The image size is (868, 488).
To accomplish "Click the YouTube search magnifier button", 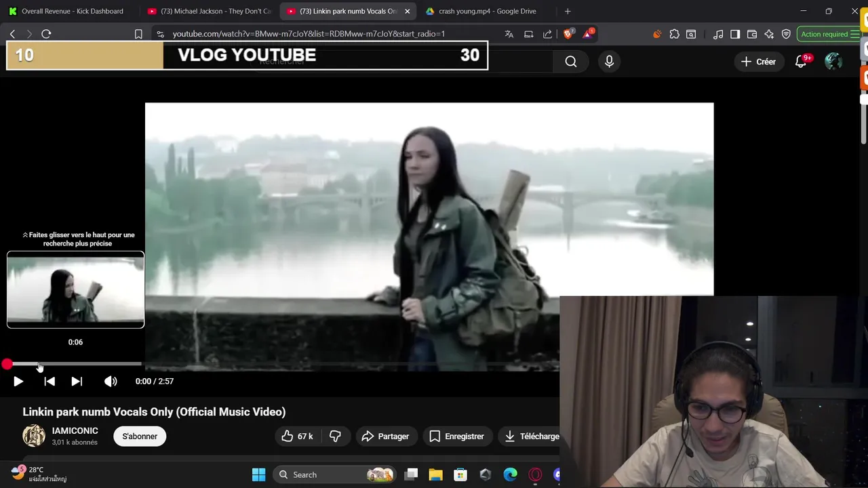I will pos(571,62).
